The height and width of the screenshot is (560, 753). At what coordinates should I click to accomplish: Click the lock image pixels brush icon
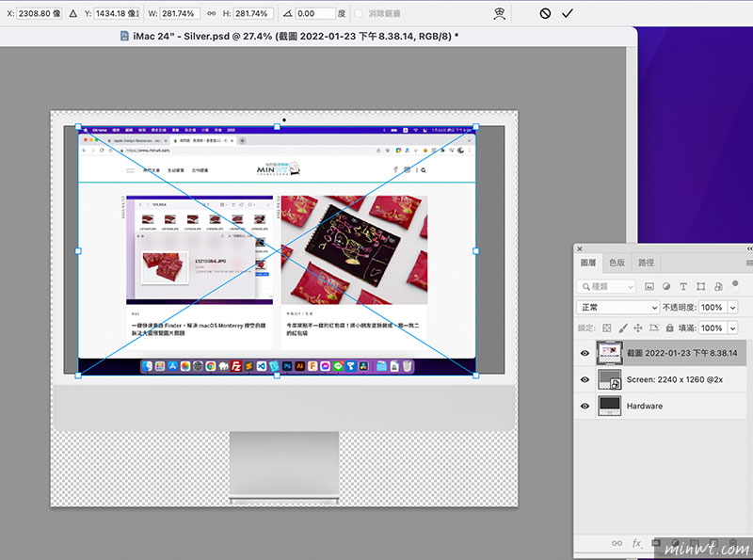click(622, 328)
